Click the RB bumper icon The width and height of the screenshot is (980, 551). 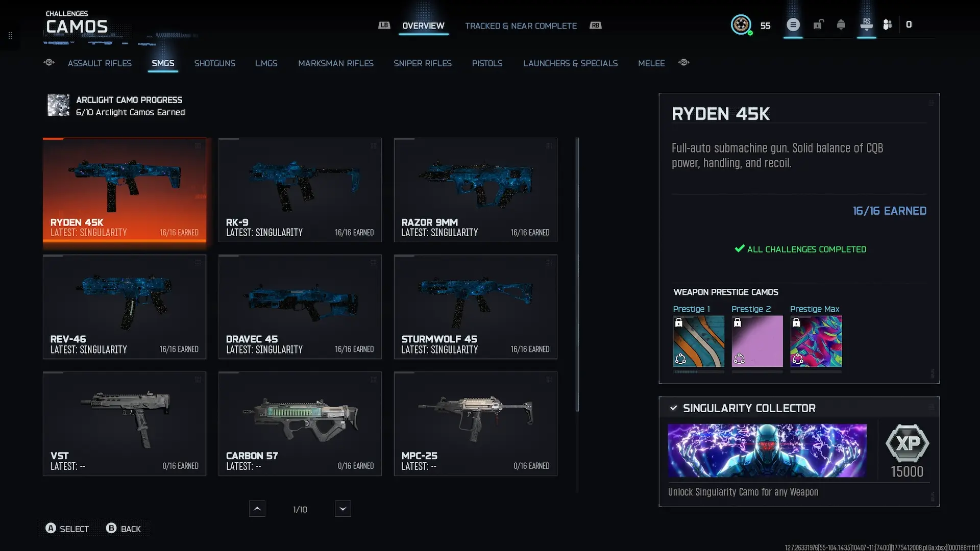pos(596,26)
